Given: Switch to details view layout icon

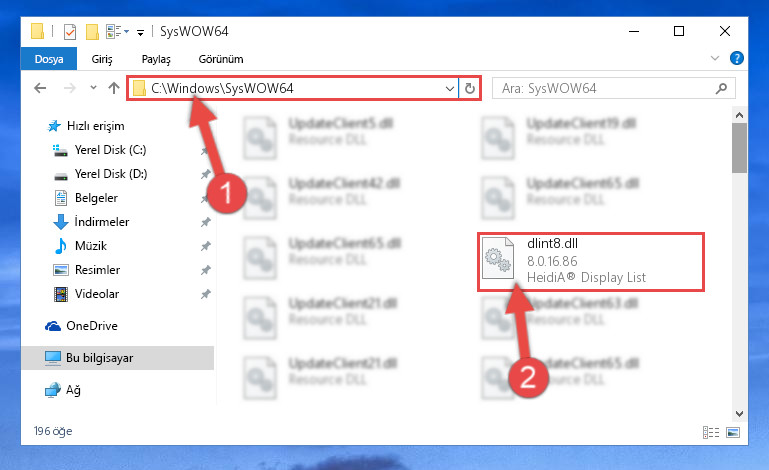Looking at the screenshot, I should point(711,432).
